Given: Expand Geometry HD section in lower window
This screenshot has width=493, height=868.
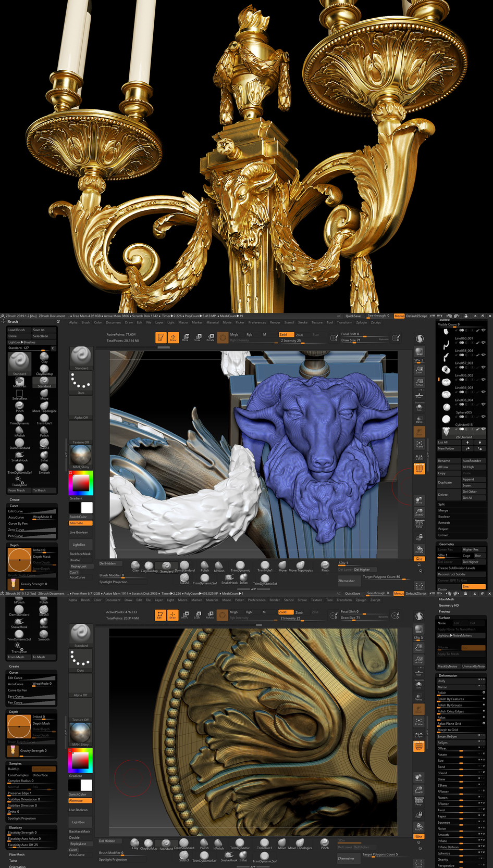Looking at the screenshot, I should point(449,605).
